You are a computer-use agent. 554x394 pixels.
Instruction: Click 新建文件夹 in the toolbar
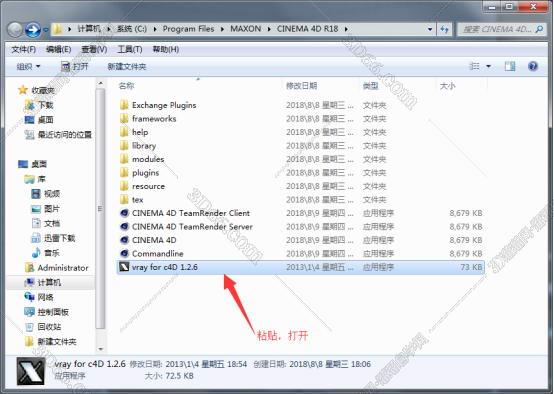pyautogui.click(x=127, y=66)
